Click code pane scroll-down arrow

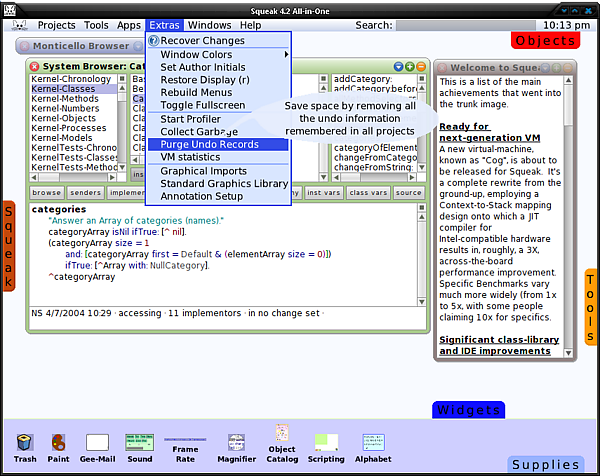(x=422, y=302)
